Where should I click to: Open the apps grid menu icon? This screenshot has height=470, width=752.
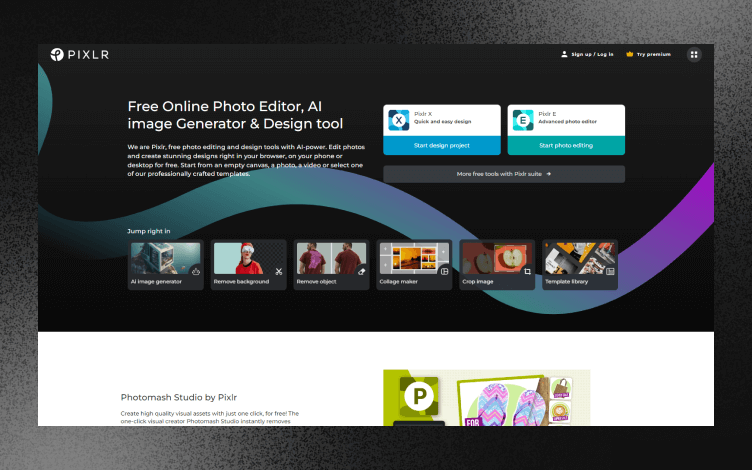(693, 55)
